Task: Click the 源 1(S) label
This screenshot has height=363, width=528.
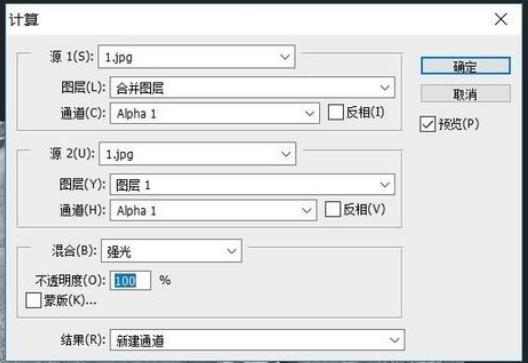Action: (71, 56)
